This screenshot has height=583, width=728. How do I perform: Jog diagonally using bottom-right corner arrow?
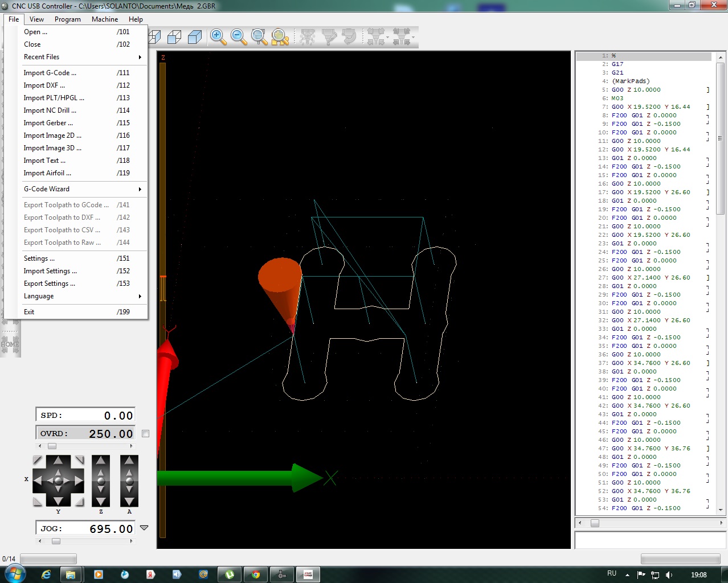(x=79, y=502)
